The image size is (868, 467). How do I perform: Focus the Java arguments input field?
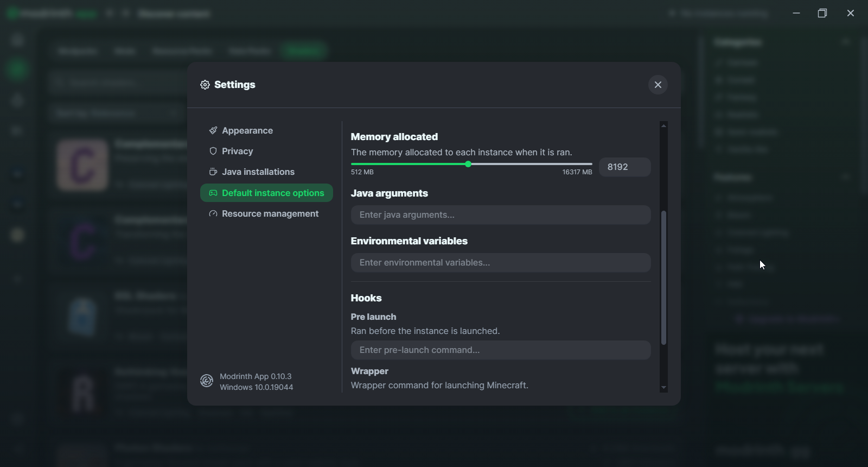pos(500,215)
